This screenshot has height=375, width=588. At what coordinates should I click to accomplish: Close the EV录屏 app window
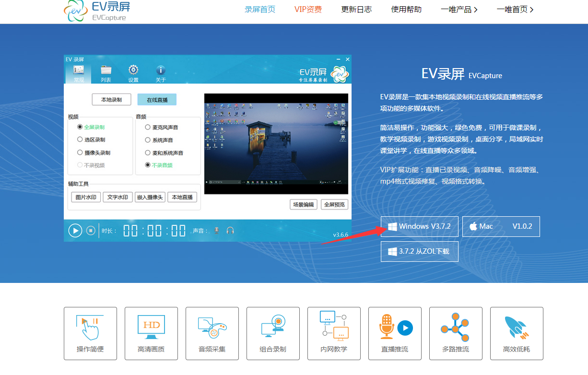[x=348, y=59]
